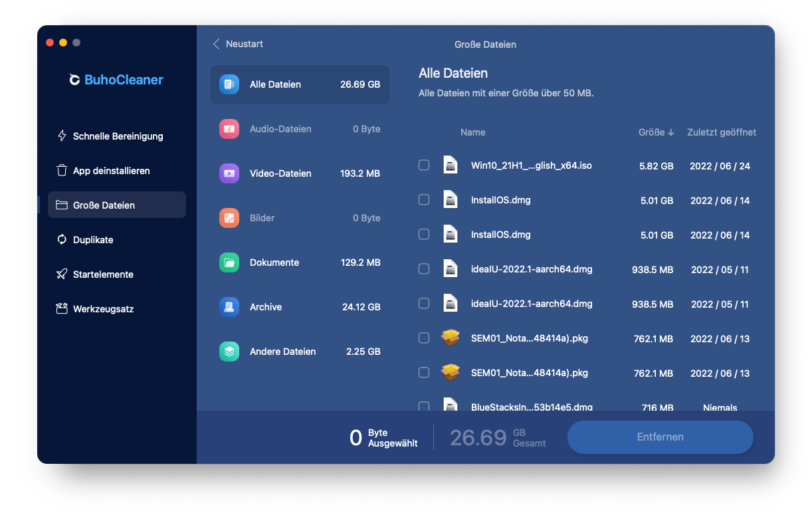Viewport: 812px width, 513px height.
Task: Select the Dokumente 129.2 MB category
Action: tap(300, 262)
